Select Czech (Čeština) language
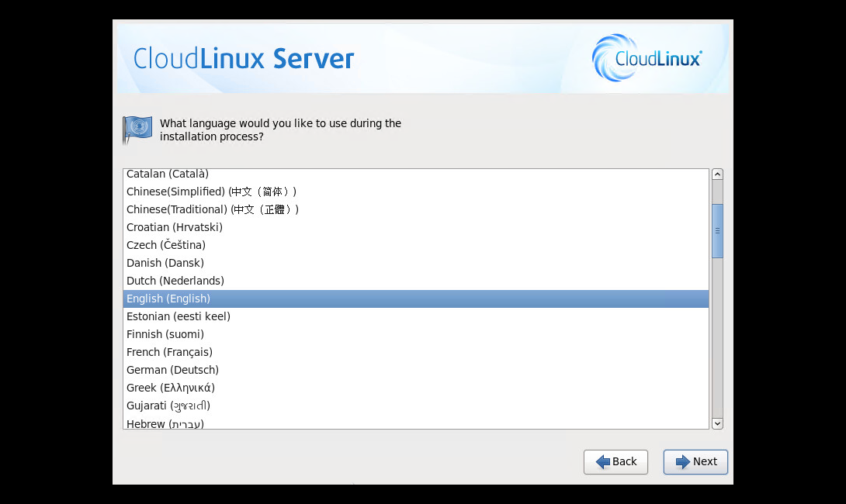 click(x=166, y=245)
